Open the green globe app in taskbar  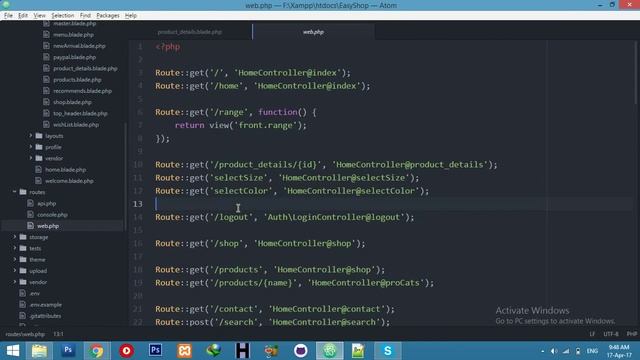tap(213, 351)
